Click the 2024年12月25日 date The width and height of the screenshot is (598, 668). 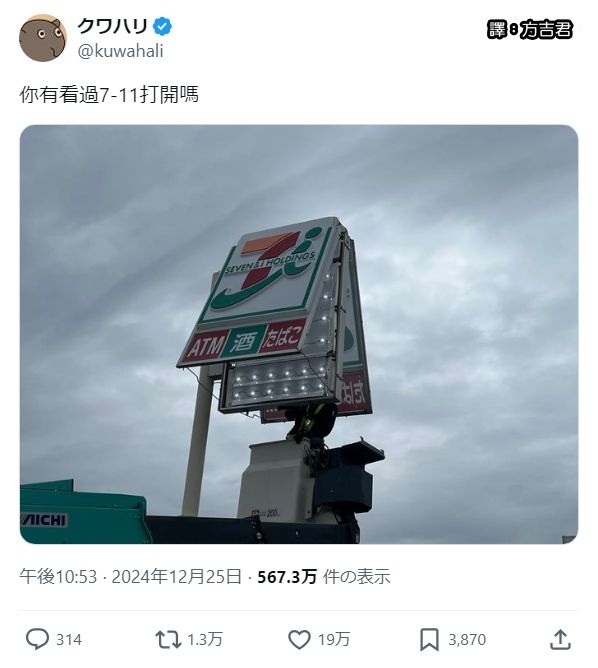tap(176, 576)
